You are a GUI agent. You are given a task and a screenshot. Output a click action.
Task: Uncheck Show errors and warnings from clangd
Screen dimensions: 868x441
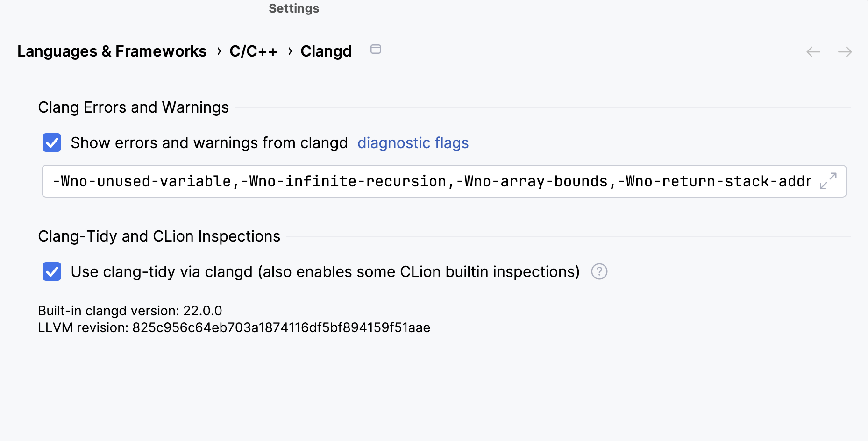point(52,143)
